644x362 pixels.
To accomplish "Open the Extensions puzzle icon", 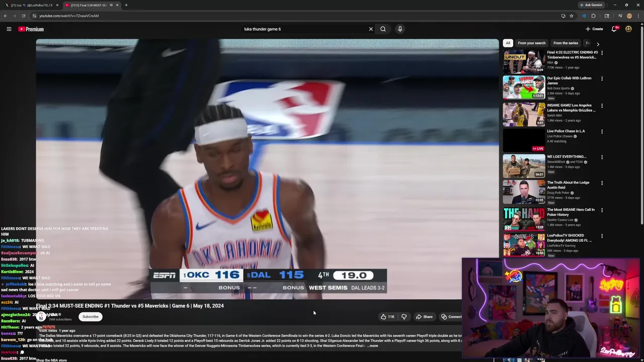I will (x=593, y=16).
